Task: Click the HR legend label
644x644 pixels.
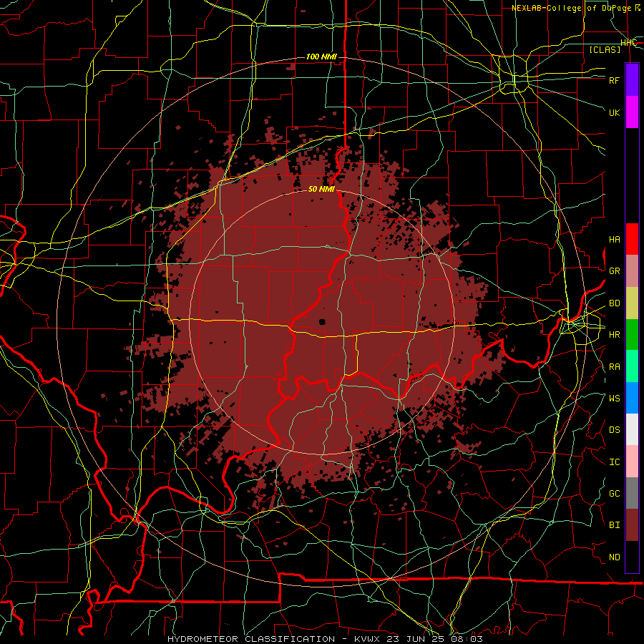Action: click(614, 335)
